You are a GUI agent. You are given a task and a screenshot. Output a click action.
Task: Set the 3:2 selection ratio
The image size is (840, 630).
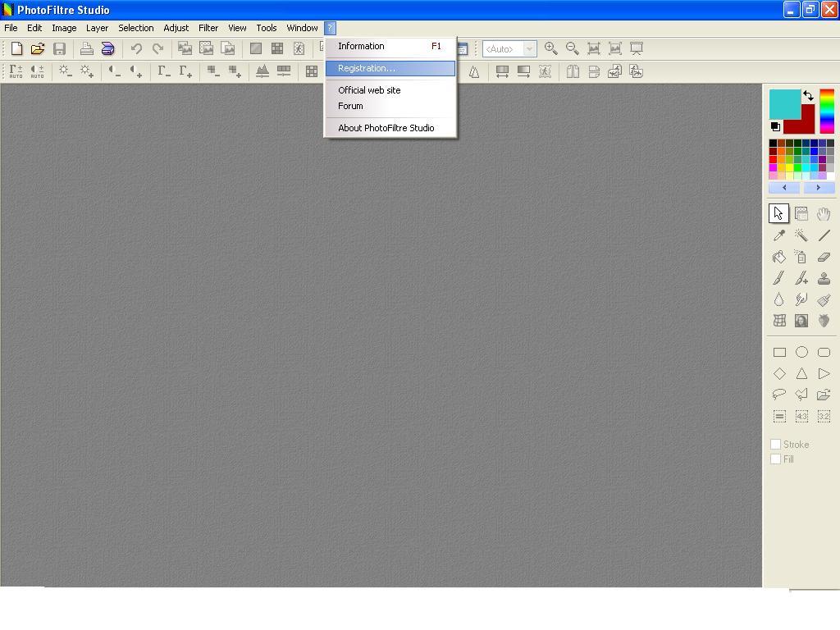pos(824,416)
